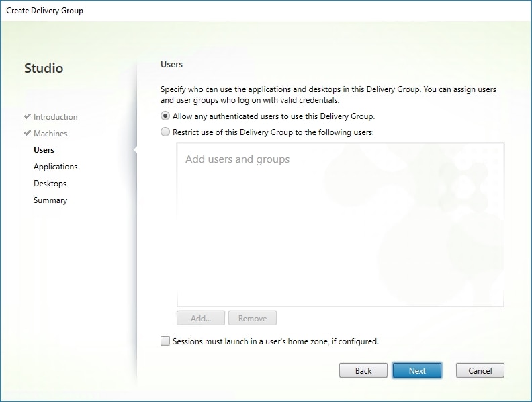Click the Introduction checkmark icon
532x402 pixels.
[28, 116]
